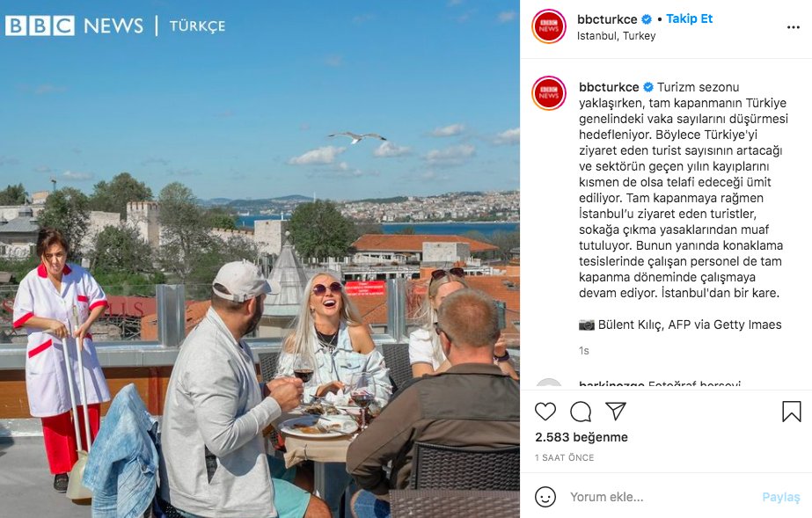Click the Paylaş post comment button

coord(781,497)
